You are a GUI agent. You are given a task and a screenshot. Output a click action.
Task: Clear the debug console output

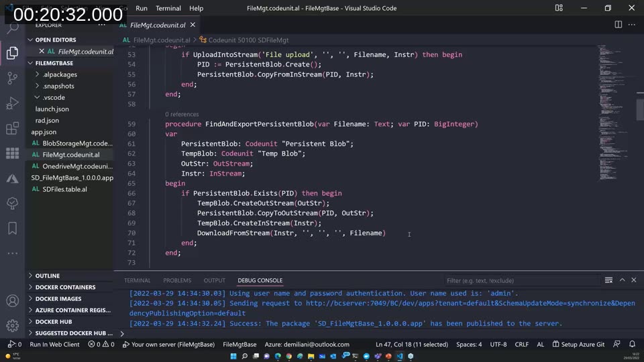point(608,280)
